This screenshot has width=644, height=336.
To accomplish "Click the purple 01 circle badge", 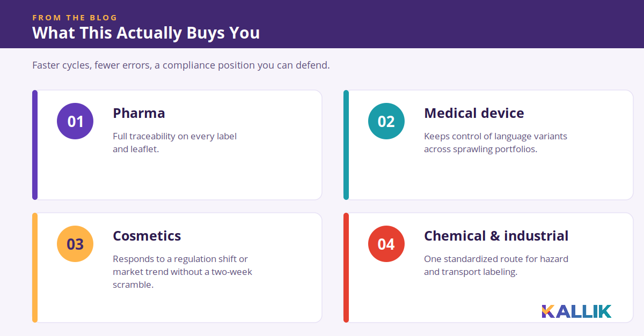I will [x=75, y=121].
